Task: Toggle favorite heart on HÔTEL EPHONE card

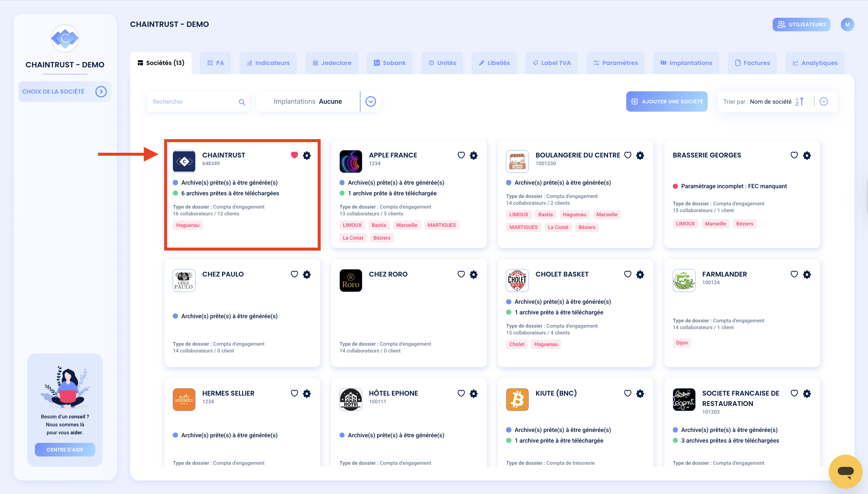Action: 461,393
